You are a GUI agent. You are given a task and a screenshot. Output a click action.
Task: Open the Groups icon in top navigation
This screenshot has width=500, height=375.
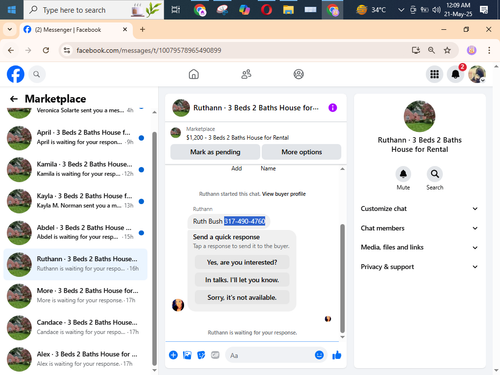tap(298, 74)
